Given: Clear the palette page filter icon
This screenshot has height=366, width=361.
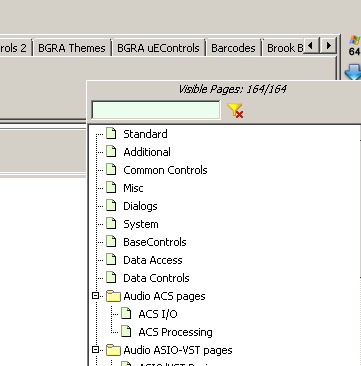Looking at the screenshot, I should (x=235, y=110).
